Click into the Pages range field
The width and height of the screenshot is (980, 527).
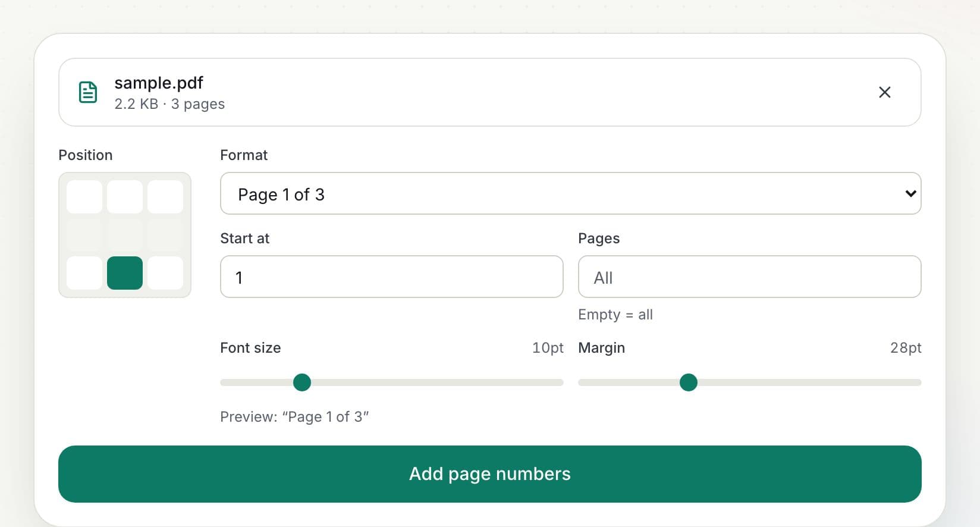[x=750, y=277]
